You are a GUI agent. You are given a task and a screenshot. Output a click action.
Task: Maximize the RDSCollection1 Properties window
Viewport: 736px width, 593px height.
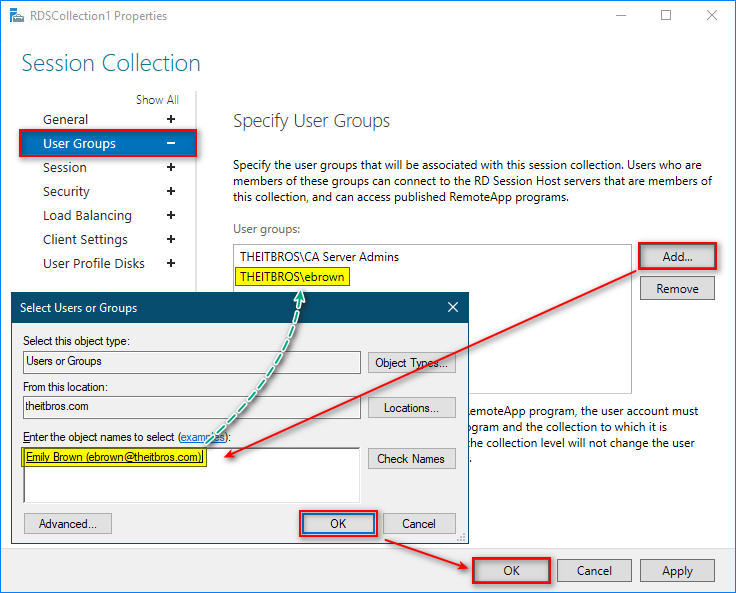click(x=666, y=15)
